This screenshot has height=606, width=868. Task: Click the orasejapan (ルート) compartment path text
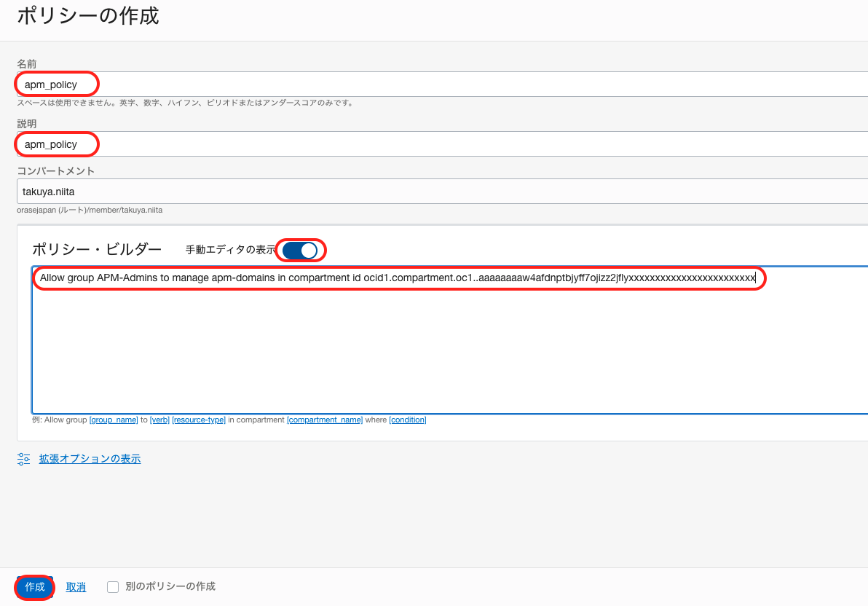tap(90, 210)
